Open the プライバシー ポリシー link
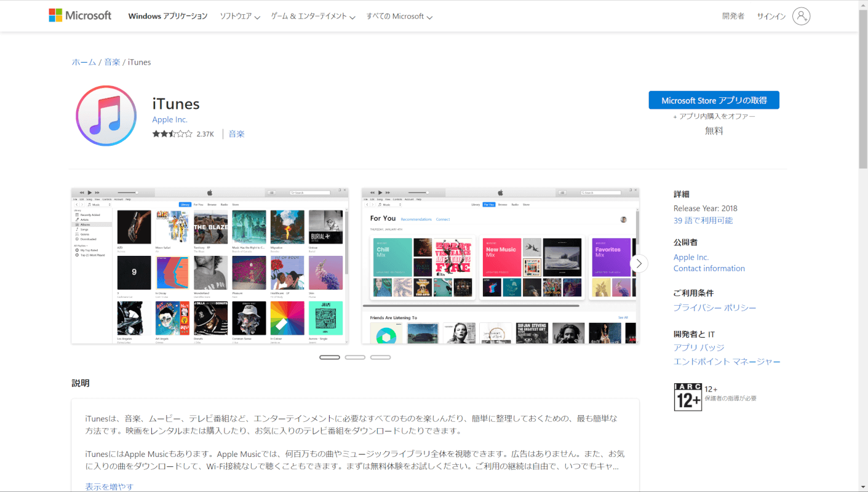The width and height of the screenshot is (868, 492). tap(715, 307)
